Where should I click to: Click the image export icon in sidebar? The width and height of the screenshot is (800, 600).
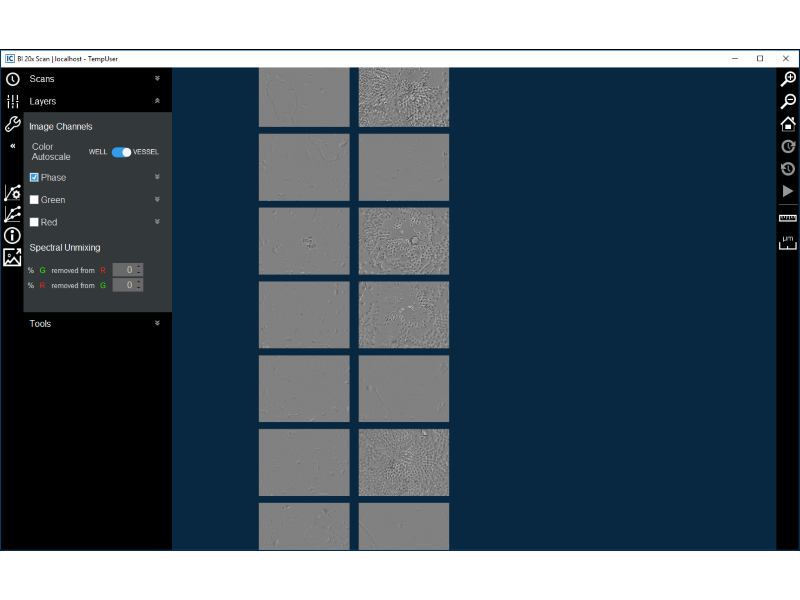pyautogui.click(x=13, y=257)
